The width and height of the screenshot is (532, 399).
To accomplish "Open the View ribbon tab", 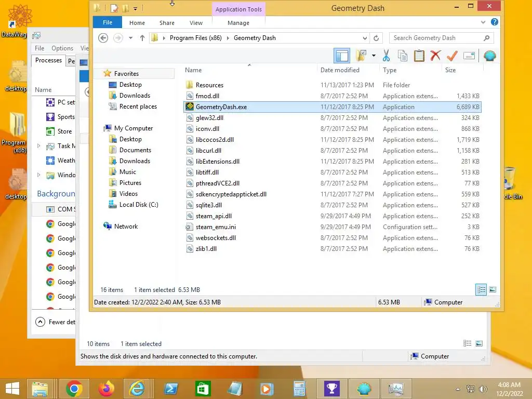I will (196, 23).
